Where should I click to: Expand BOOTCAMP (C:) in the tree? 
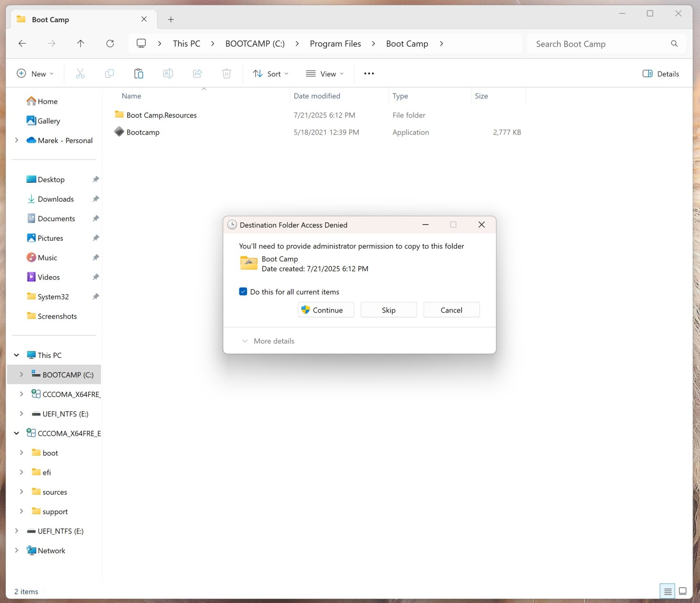pos(21,374)
